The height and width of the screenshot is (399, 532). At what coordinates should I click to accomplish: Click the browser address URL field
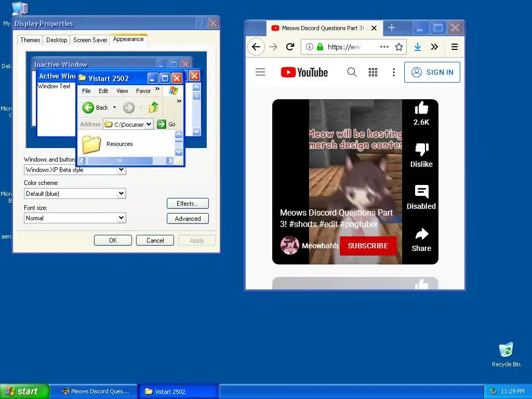[x=353, y=47]
